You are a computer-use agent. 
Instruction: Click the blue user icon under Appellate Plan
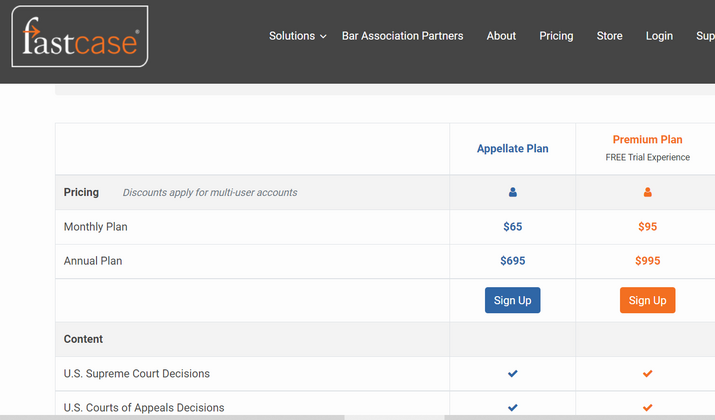click(513, 192)
